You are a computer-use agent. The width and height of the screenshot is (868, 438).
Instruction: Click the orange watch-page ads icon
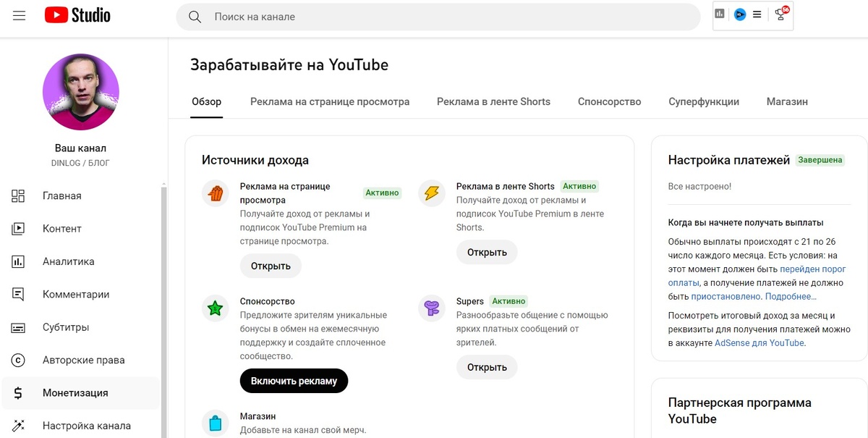click(215, 193)
